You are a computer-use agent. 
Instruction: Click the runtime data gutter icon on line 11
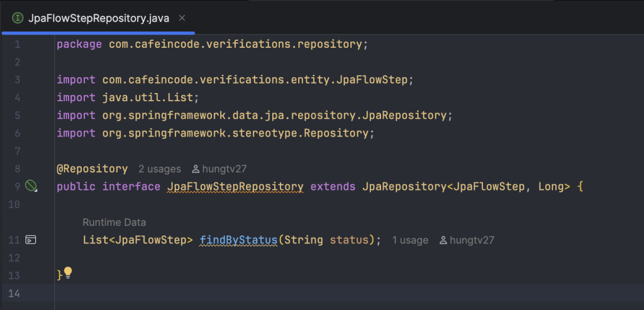(x=31, y=240)
